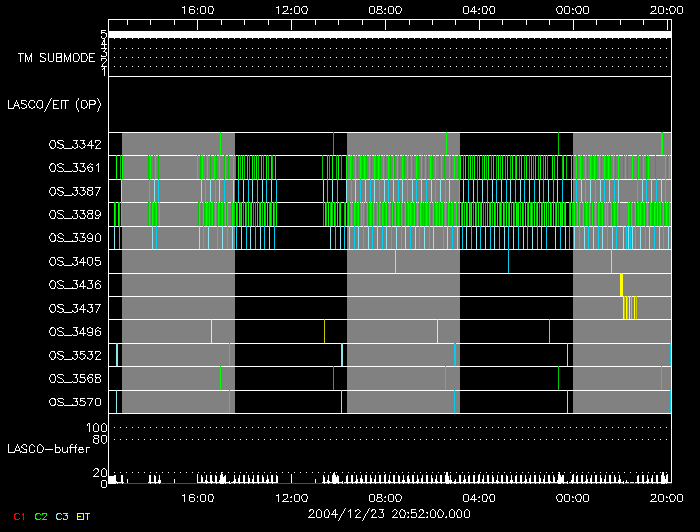The width and height of the screenshot is (700, 532).
Task: Click the green C2 legend entry
Action: click(x=40, y=516)
